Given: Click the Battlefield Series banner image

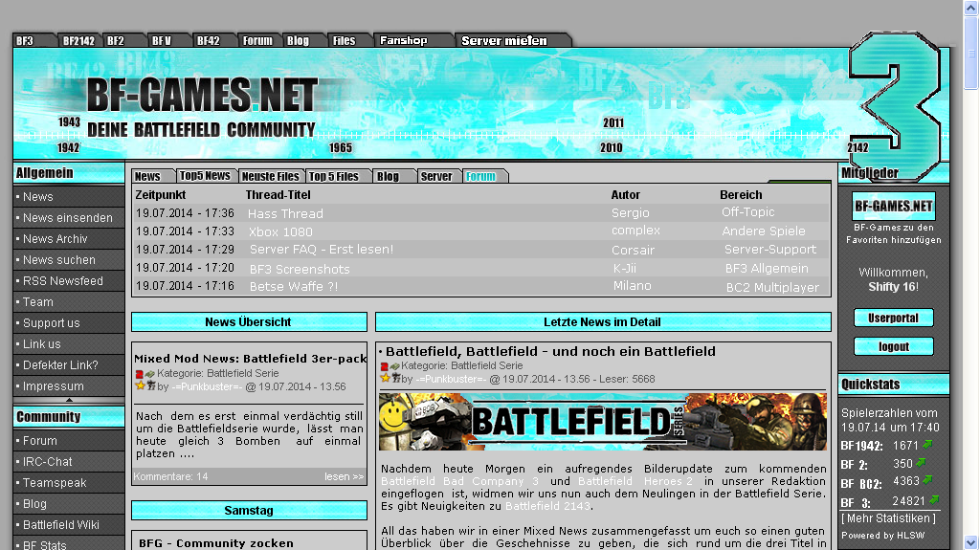Looking at the screenshot, I should [602, 421].
